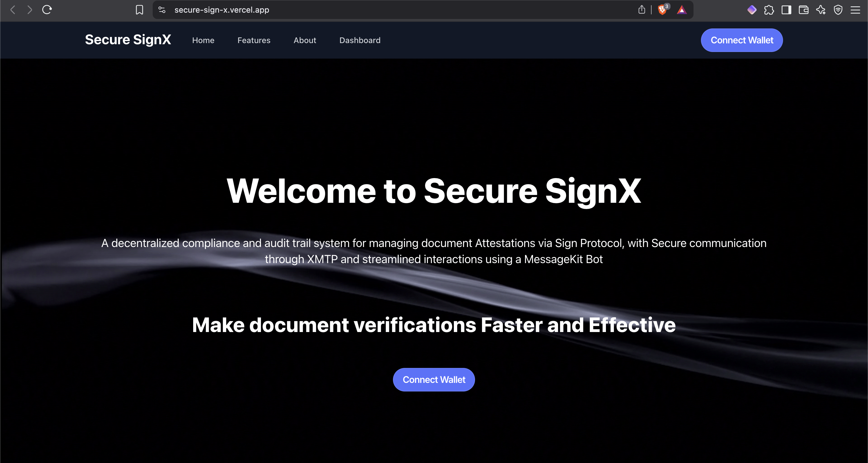The image size is (868, 463).
Task: Click the share page icon
Action: point(642,10)
